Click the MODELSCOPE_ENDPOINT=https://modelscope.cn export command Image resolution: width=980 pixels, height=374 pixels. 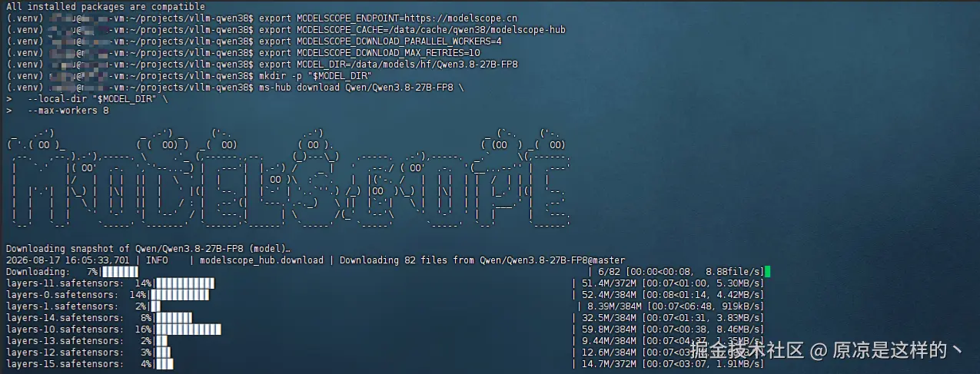click(388, 18)
